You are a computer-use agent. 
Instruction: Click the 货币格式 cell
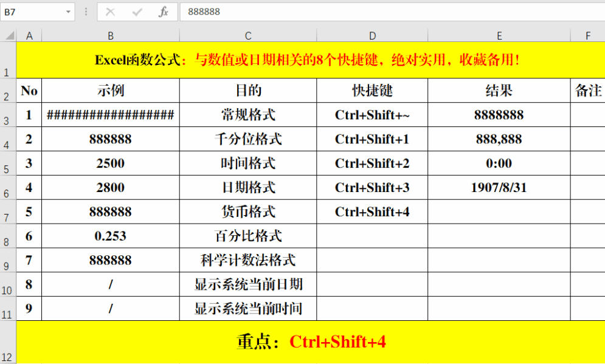[248, 211]
